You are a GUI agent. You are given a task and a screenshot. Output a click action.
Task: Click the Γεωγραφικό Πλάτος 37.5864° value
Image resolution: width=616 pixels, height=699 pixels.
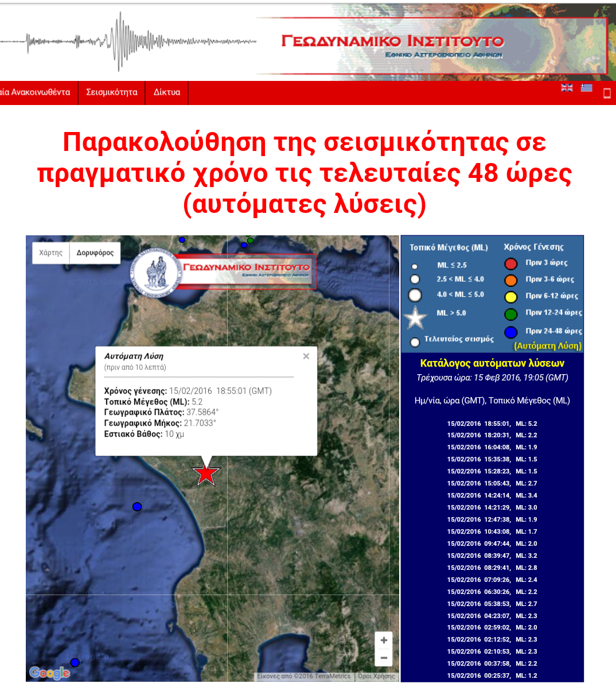click(x=202, y=413)
